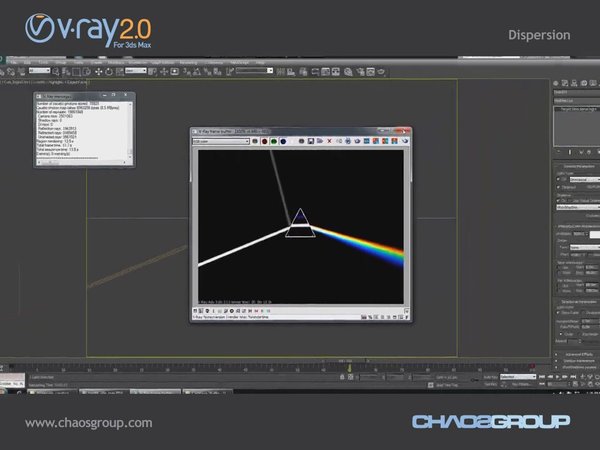Click the teapot icon in V-Ray frame buffer
The image size is (600, 450).
(x=404, y=141)
